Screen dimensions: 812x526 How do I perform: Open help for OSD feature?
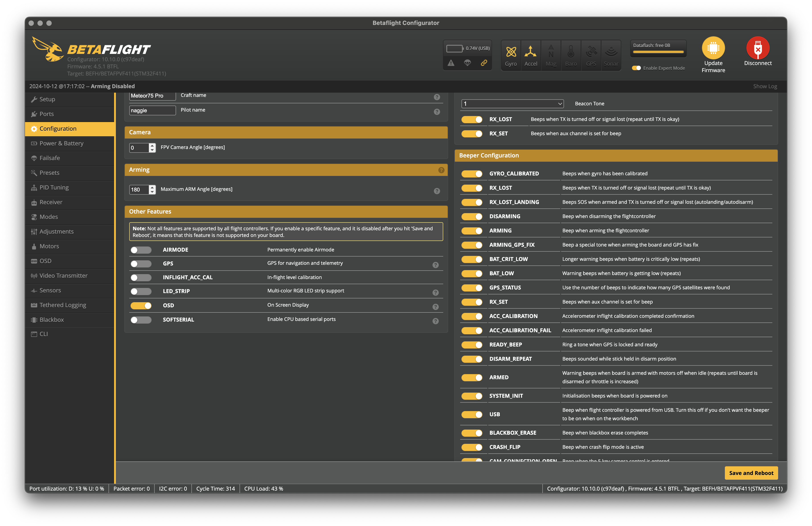pyautogui.click(x=435, y=307)
